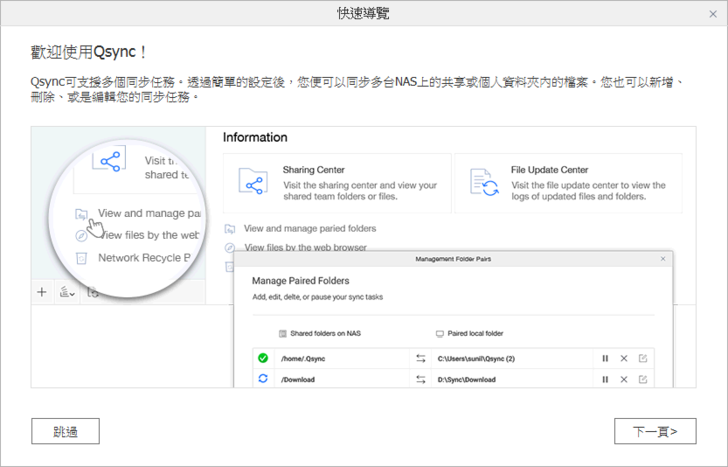This screenshot has width=728, height=467.
Task: Click magnified recycle bin icon near 'Network Recycle B'
Action: [x=81, y=258]
